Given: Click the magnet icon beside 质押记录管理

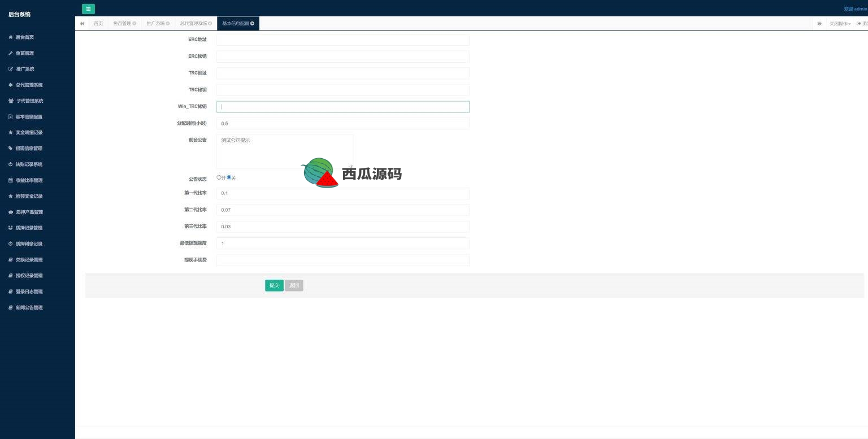Looking at the screenshot, I should tap(11, 228).
